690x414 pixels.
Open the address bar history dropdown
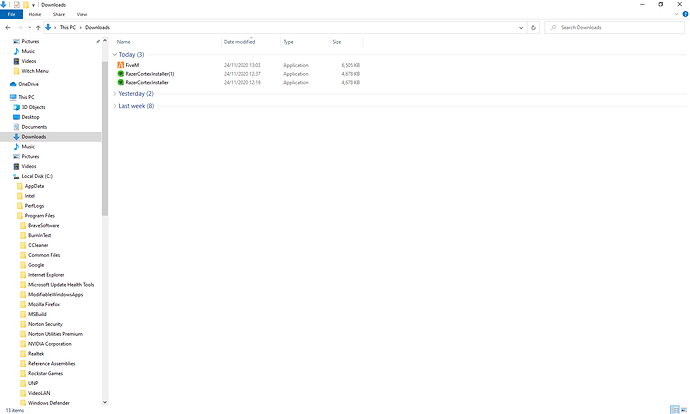click(521, 27)
